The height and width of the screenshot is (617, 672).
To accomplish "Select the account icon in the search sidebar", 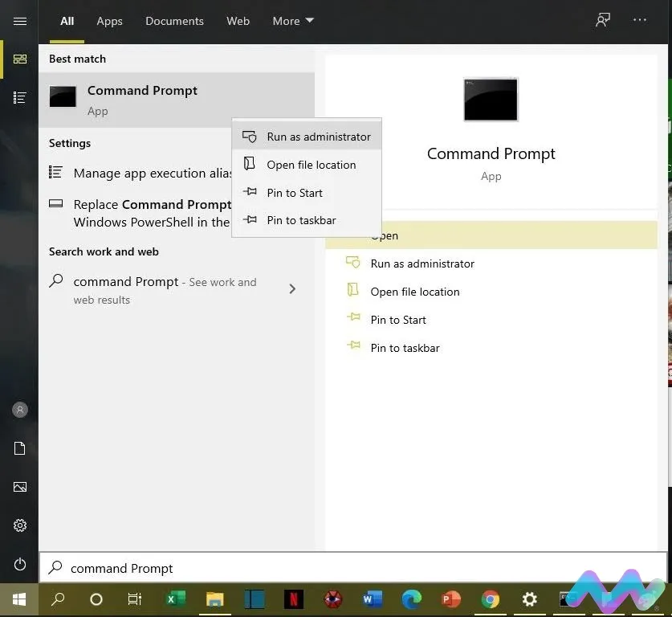I will (19, 410).
